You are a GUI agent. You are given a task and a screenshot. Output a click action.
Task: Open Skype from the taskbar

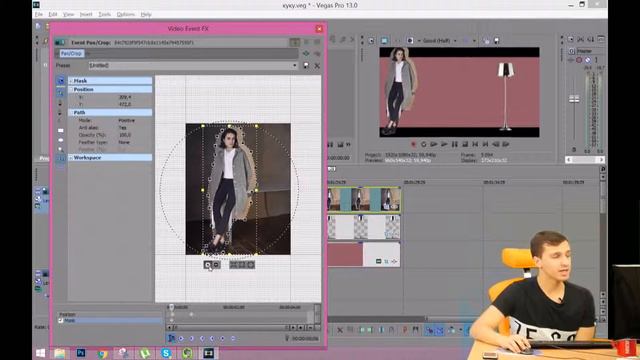[x=166, y=353]
